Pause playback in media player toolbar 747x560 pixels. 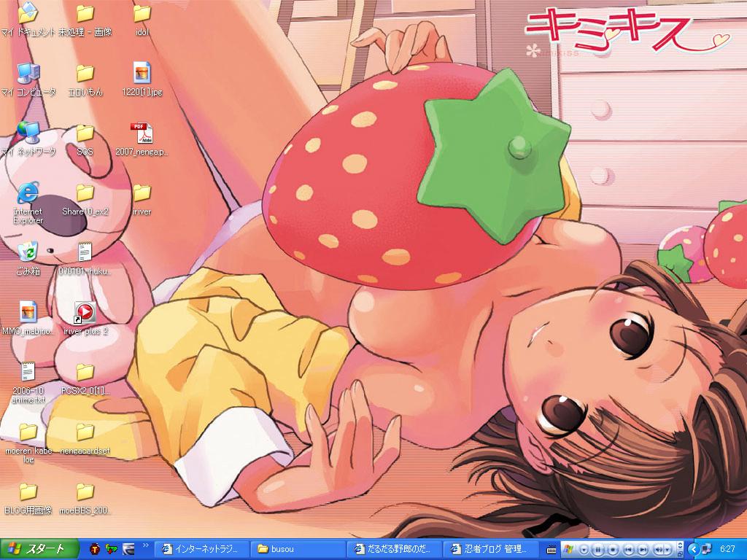pos(598,550)
